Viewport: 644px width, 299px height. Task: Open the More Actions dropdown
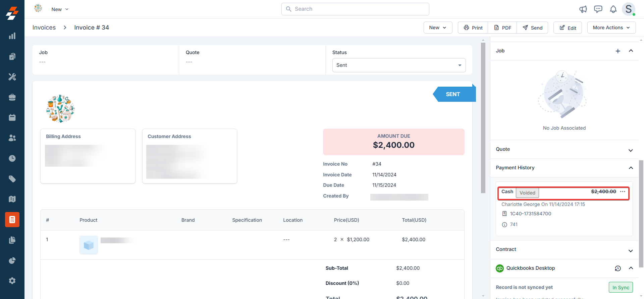pos(611,28)
